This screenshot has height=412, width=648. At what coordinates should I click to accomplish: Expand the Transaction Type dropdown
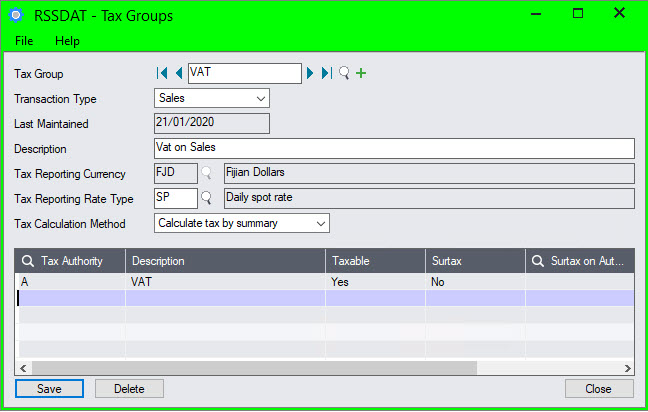point(261,99)
